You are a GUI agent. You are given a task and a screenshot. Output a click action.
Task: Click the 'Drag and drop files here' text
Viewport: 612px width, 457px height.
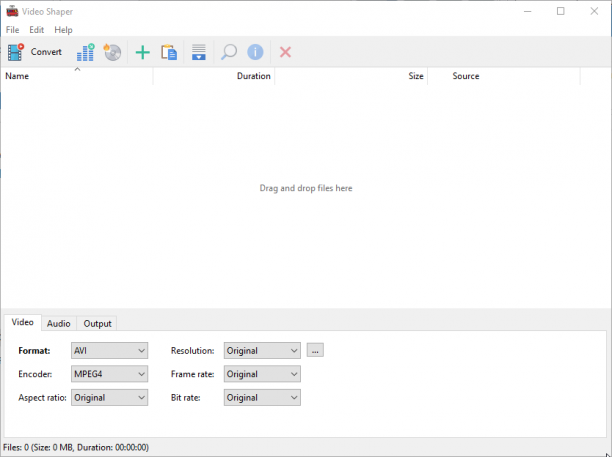[x=306, y=188]
